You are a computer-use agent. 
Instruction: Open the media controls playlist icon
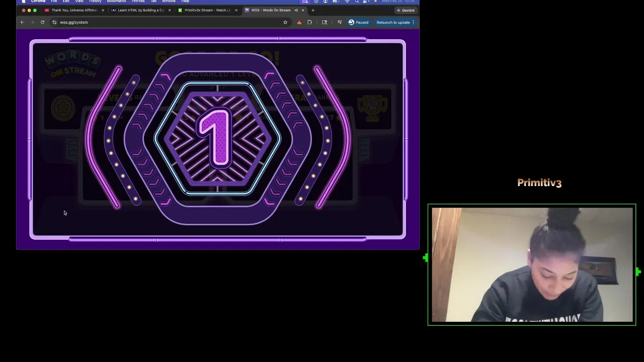point(340,22)
